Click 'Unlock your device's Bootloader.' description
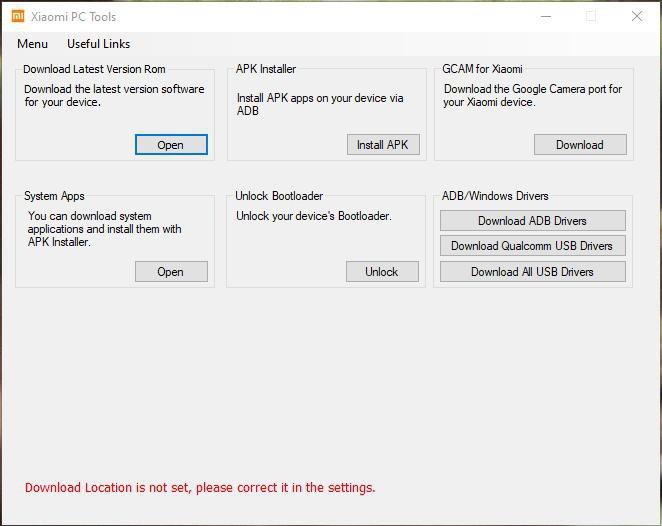The height and width of the screenshot is (526, 662). tap(314, 216)
